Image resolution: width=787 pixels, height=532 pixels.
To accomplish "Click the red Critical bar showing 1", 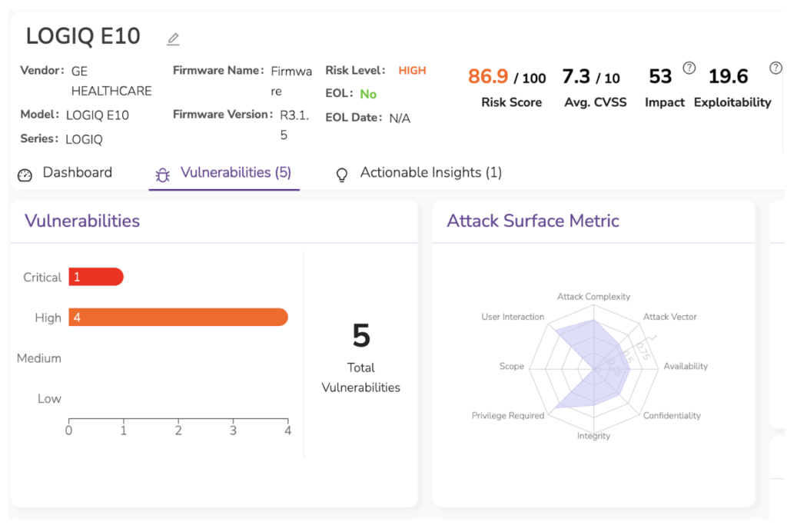I will tap(96, 277).
